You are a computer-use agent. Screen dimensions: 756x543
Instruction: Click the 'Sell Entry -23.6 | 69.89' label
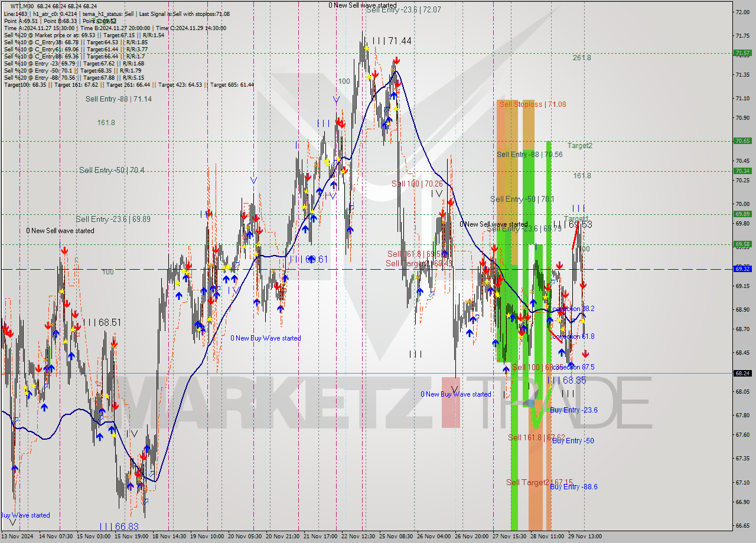point(113,219)
